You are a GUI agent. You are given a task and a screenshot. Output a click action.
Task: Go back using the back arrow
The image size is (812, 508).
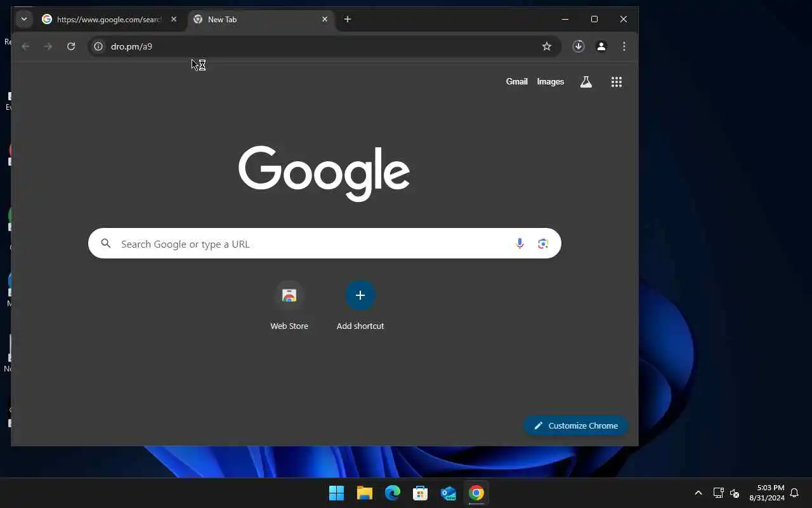coord(25,46)
